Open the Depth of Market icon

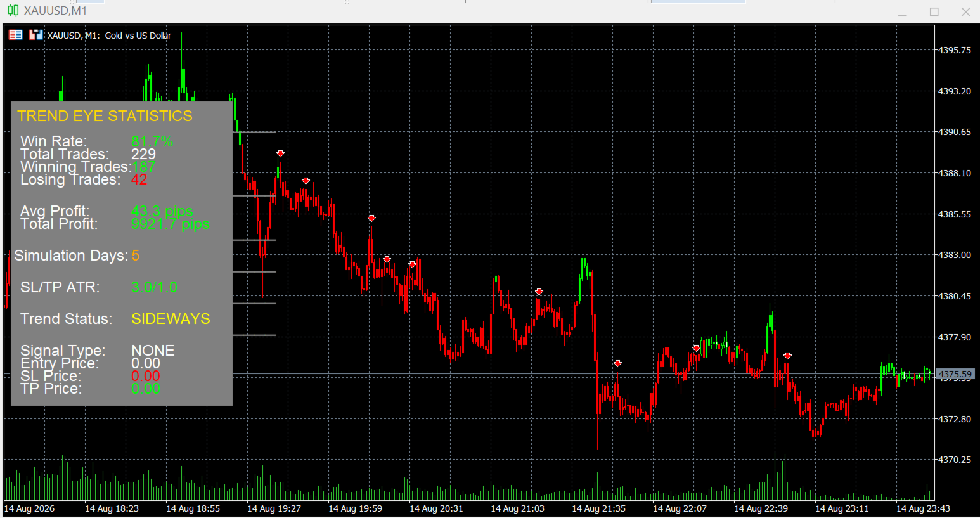[36, 35]
